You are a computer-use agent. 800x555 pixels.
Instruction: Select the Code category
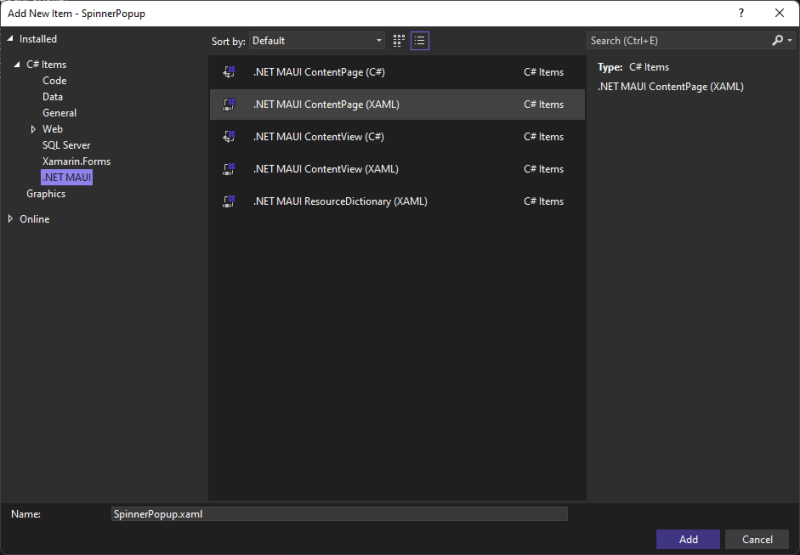(55, 81)
